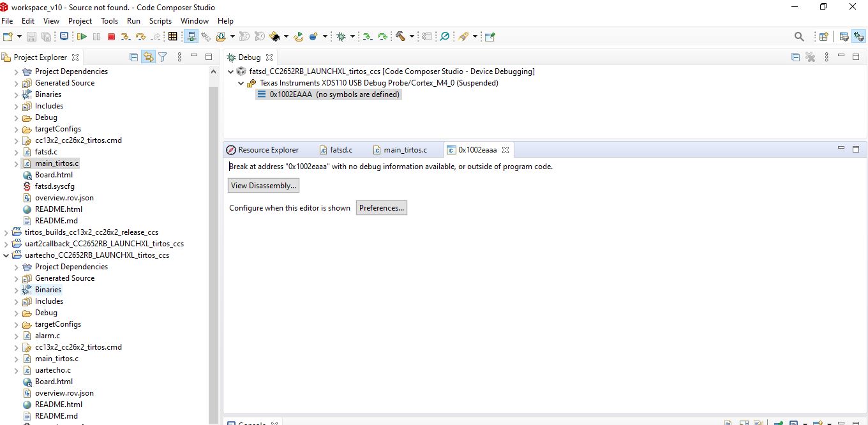The width and height of the screenshot is (868, 425).
Task: Click the Step Into icon
Action: (126, 36)
